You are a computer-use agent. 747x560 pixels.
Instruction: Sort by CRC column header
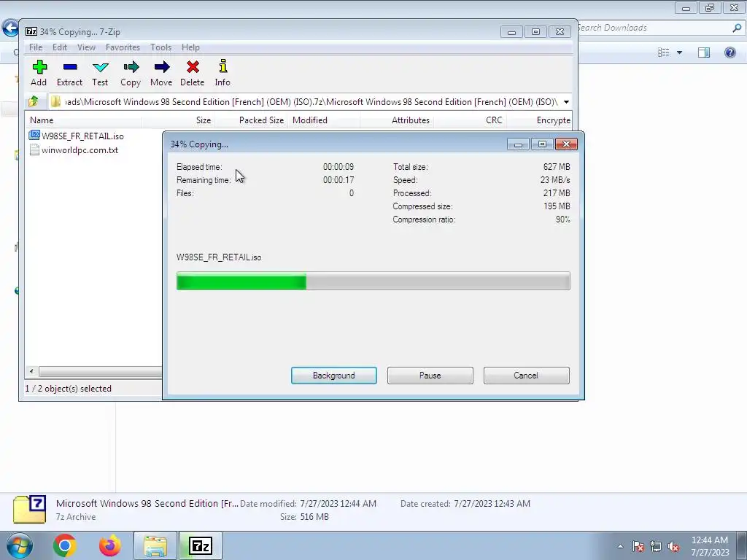(x=471, y=120)
